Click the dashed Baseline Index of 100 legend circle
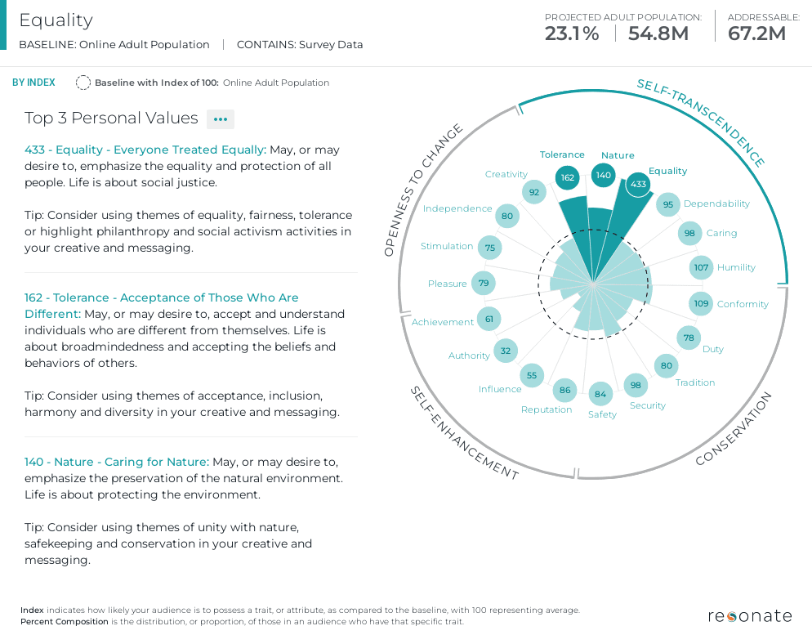 pos(83,83)
